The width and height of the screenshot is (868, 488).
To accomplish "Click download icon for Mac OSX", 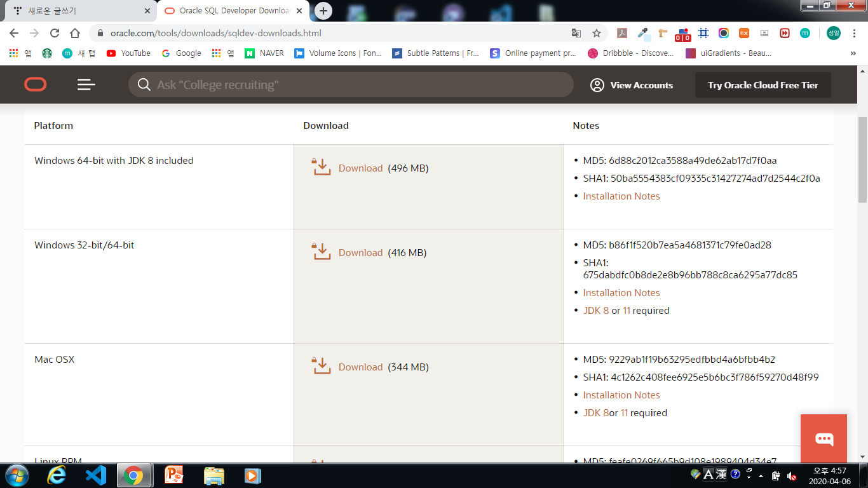I will tap(322, 366).
